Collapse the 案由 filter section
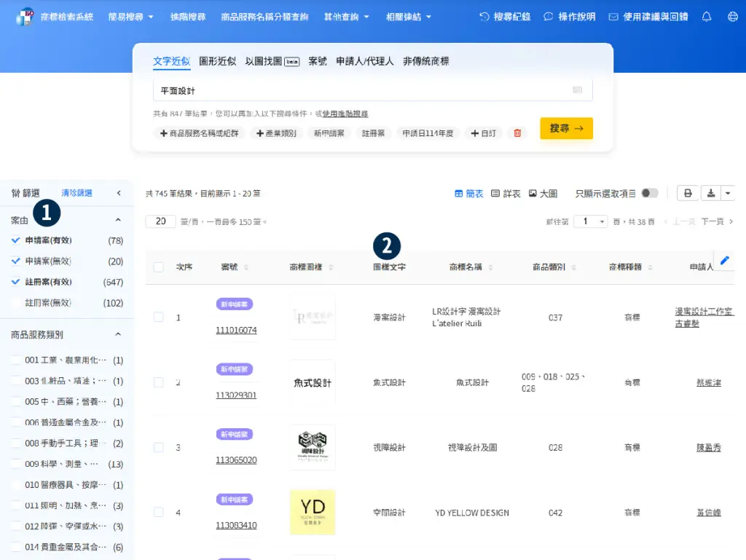 point(117,219)
